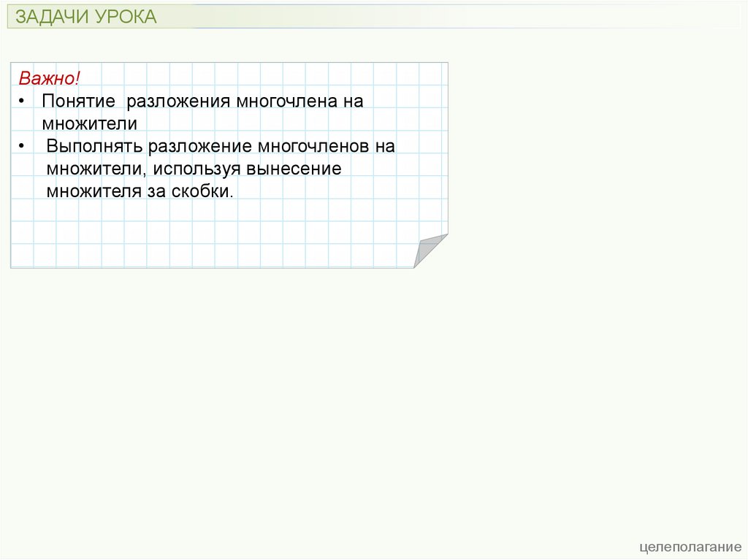Select the bullet starting 'Выполнять разложение многочленов'
The image size is (748, 560).
[x=221, y=169]
